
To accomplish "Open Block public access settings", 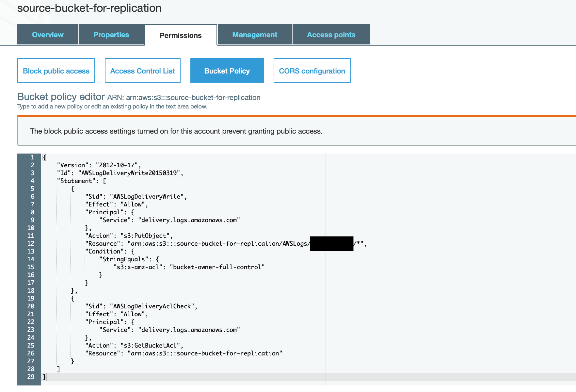I will click(56, 70).
